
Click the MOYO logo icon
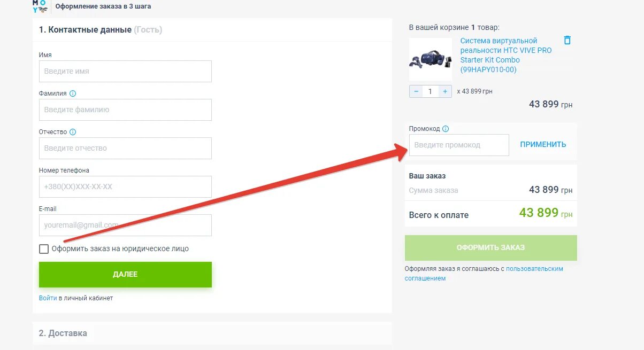pyautogui.click(x=39, y=6)
